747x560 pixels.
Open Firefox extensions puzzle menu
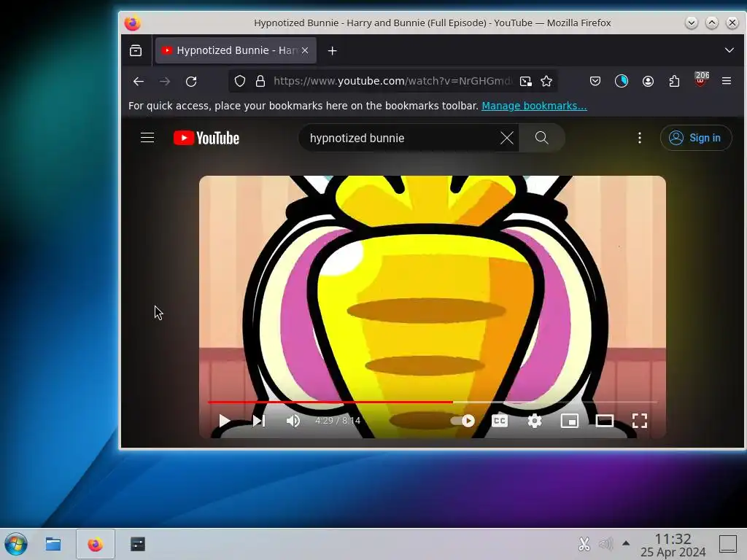click(674, 82)
